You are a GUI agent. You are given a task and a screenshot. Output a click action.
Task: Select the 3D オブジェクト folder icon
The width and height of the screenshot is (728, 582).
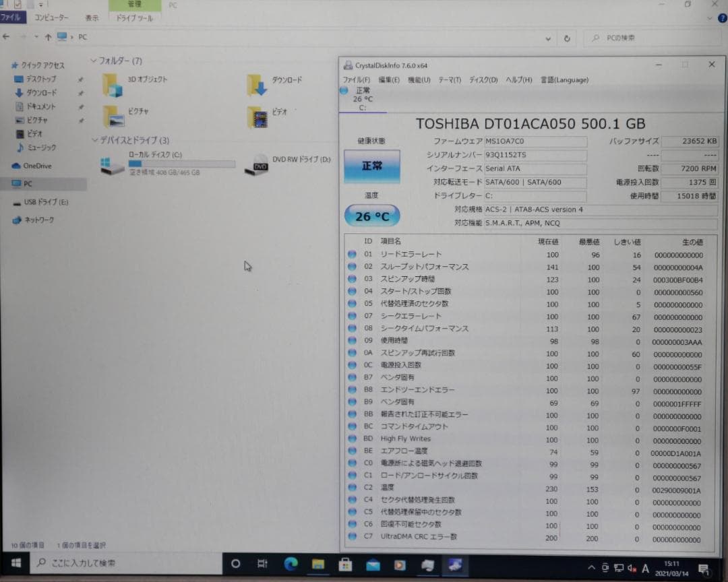coord(113,85)
